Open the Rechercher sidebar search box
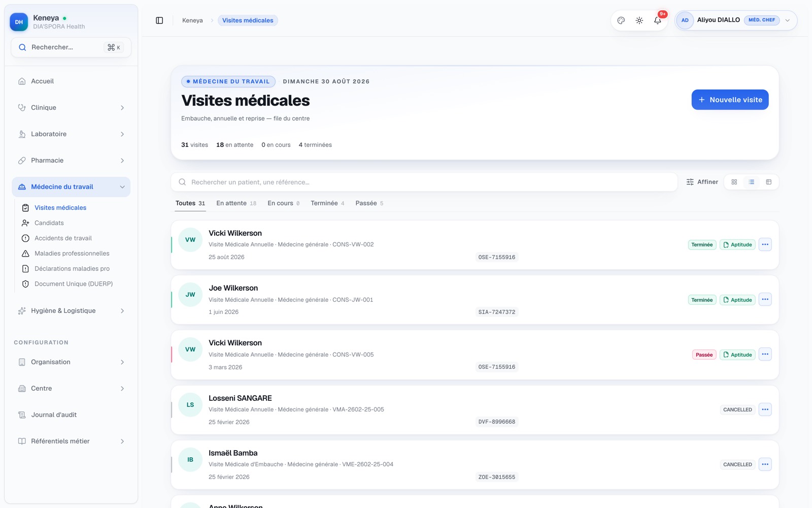The height and width of the screenshot is (508, 812). point(71,47)
